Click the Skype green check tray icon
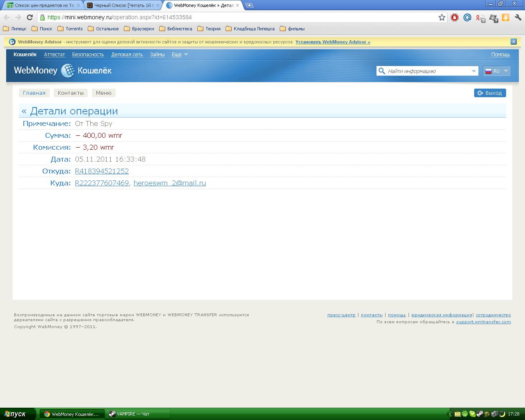Image resolution: width=525 pixels, height=420 pixels. tap(472, 414)
